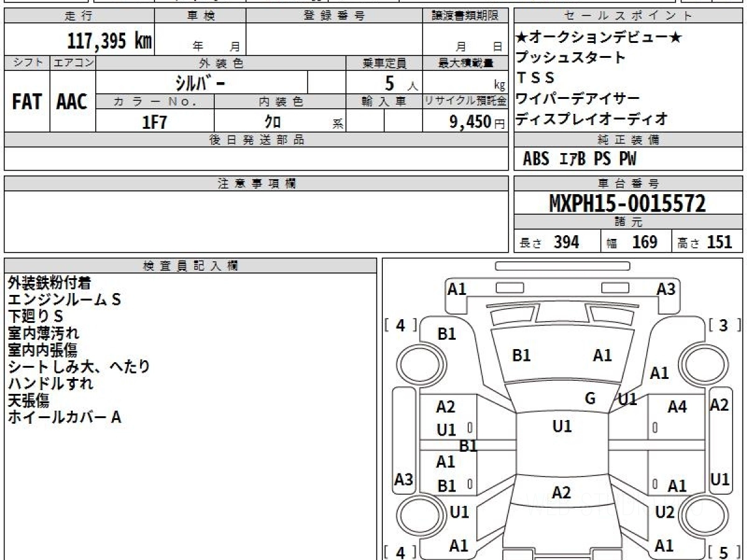Select the U2 damage mark on diagram
The image size is (747, 560).
(665, 513)
